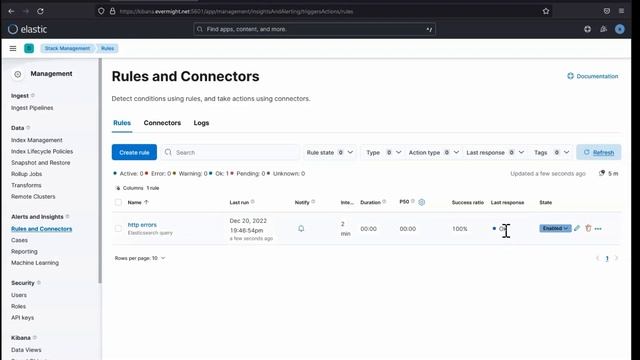The image size is (640, 360).
Task: Open Rules and Connectors sidebar link
Action: (x=42, y=229)
